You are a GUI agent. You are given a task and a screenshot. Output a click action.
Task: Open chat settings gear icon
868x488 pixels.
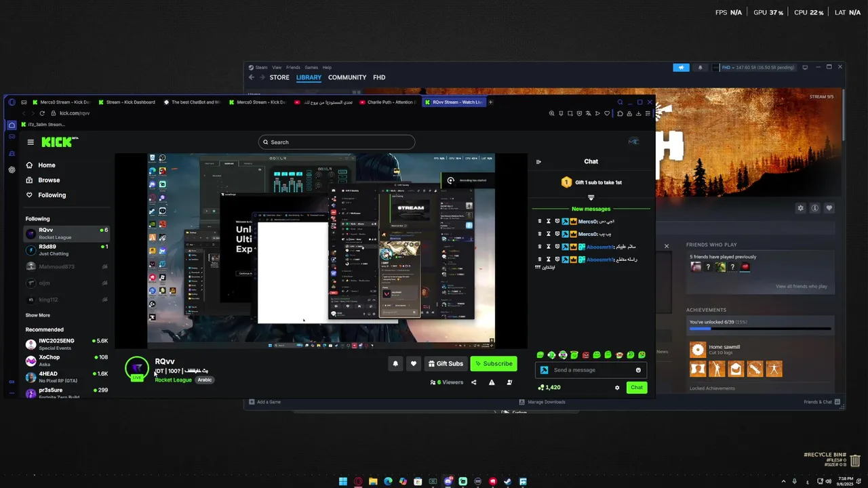pyautogui.click(x=617, y=388)
